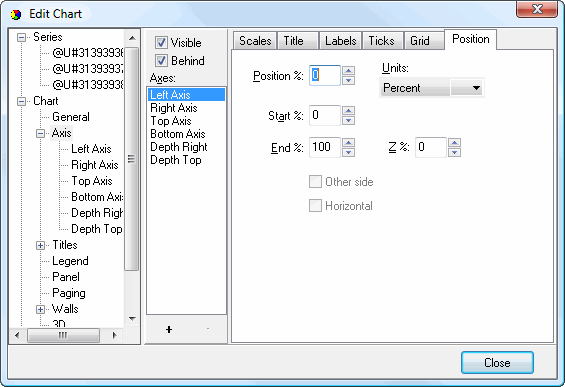The width and height of the screenshot is (565, 387).
Task: Click horizontal scrollbar right arrow
Action: (x=115, y=335)
